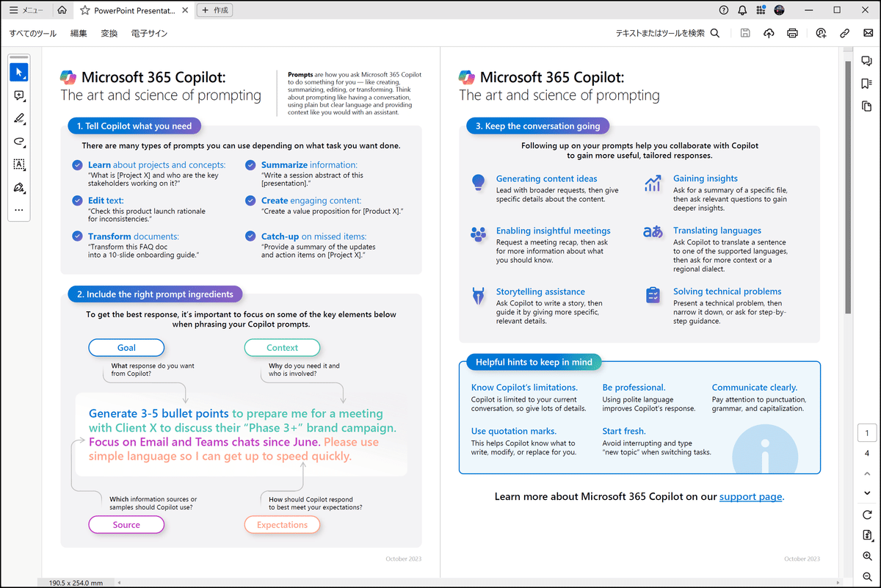Click '2. Include the right prompt ingredients' heading
The height and width of the screenshot is (588, 881).
(155, 294)
